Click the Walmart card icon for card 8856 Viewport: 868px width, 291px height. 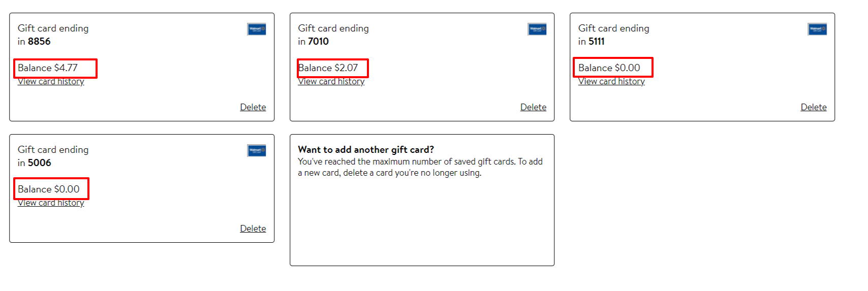[257, 29]
